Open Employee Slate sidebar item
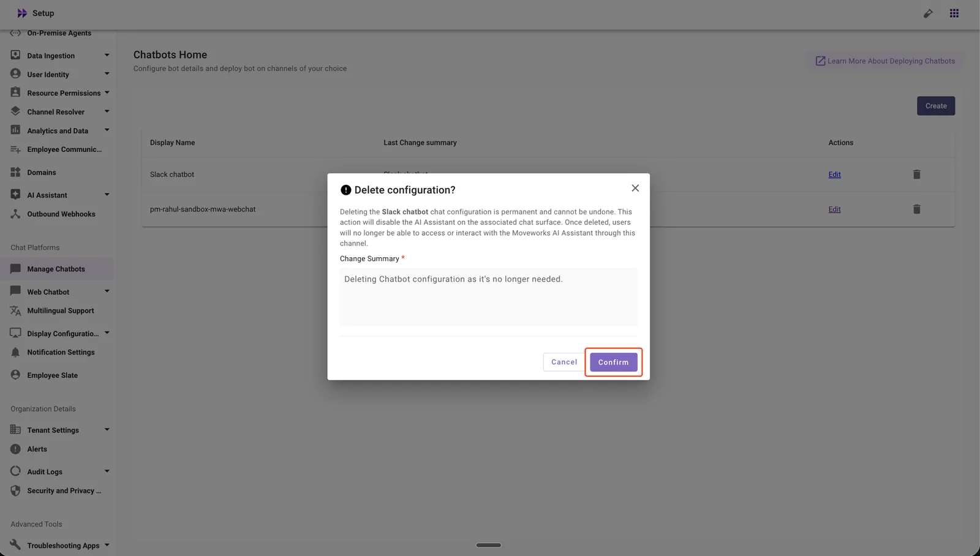980x556 pixels. (x=52, y=375)
